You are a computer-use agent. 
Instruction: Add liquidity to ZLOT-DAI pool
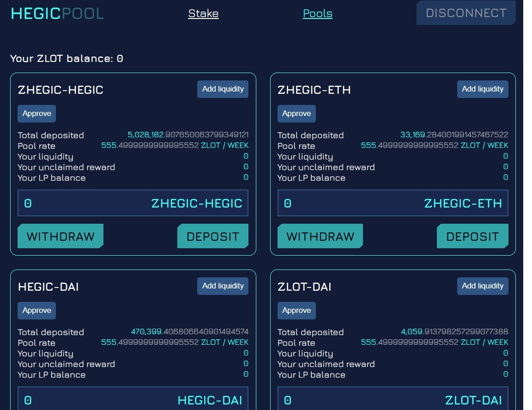[x=483, y=286]
